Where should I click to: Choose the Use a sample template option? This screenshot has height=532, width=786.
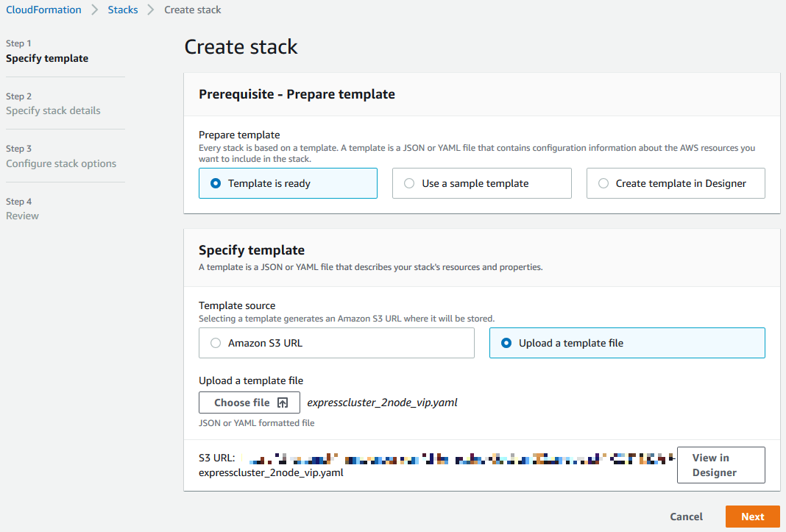[x=409, y=183]
